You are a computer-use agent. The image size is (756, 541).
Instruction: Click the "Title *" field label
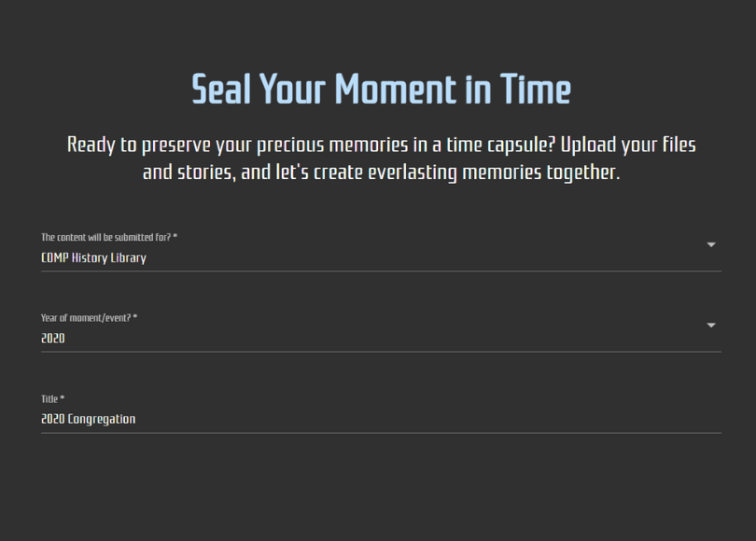point(52,399)
